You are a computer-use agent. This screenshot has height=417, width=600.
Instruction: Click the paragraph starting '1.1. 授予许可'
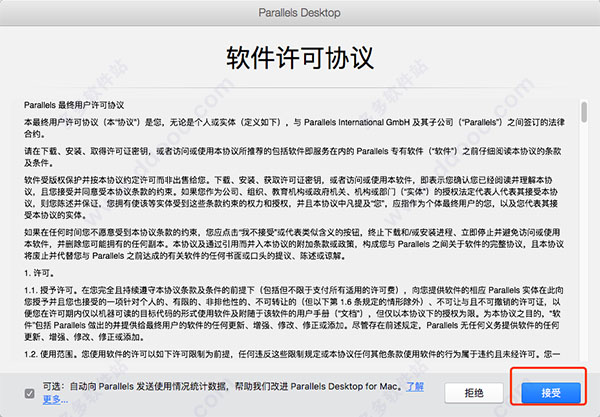[x=294, y=314]
